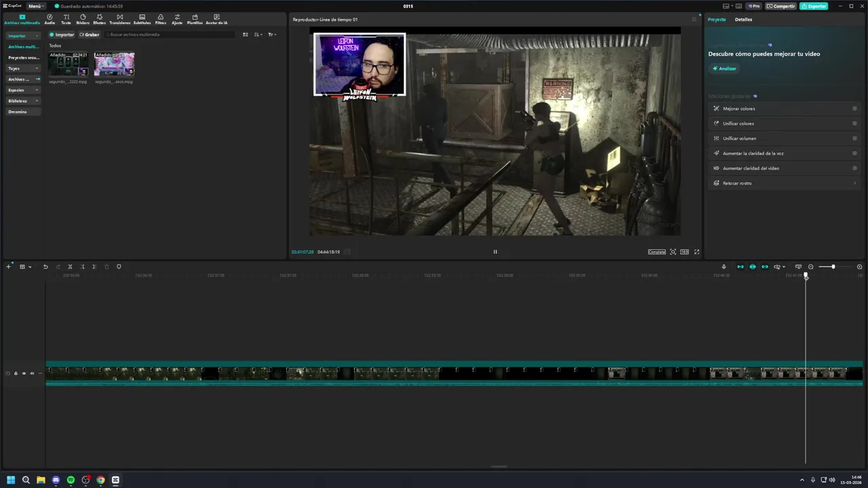Enter fullscreen preview mode
Image resolution: width=868 pixels, height=488 pixels.
(696, 252)
